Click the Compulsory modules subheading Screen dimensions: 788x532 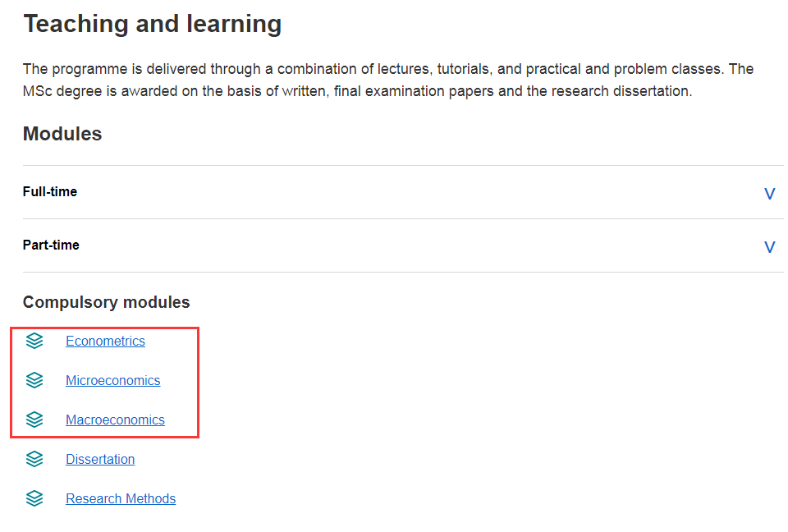pos(106,302)
